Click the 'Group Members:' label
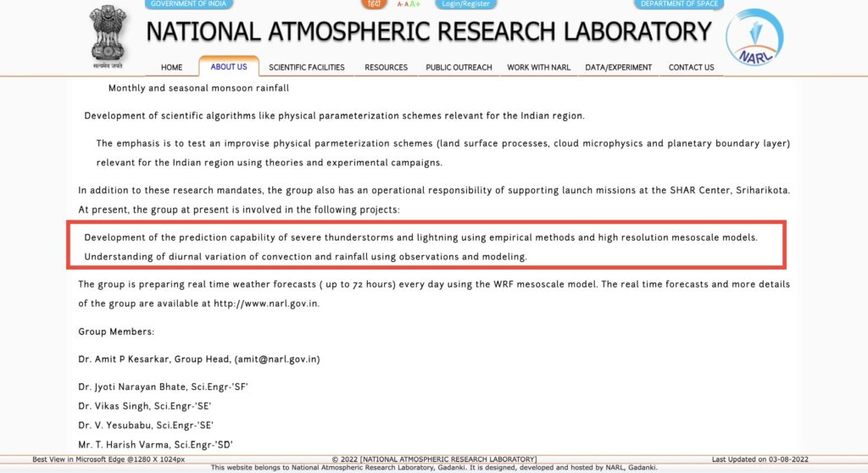Image resolution: width=868 pixels, height=473 pixels. 116,331
